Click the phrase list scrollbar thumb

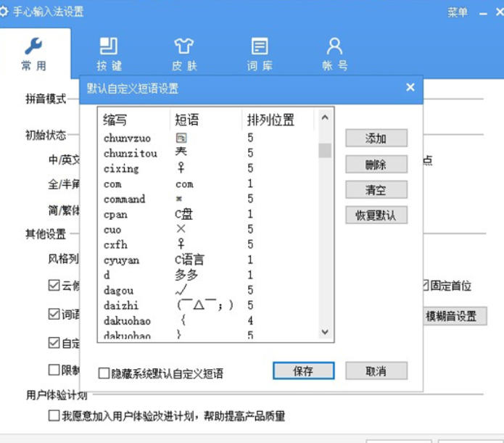point(325,151)
